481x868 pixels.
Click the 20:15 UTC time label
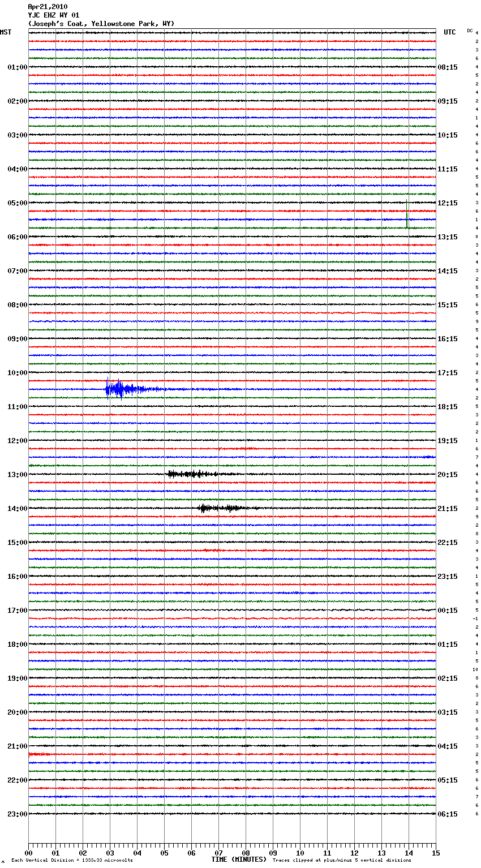pos(448,475)
